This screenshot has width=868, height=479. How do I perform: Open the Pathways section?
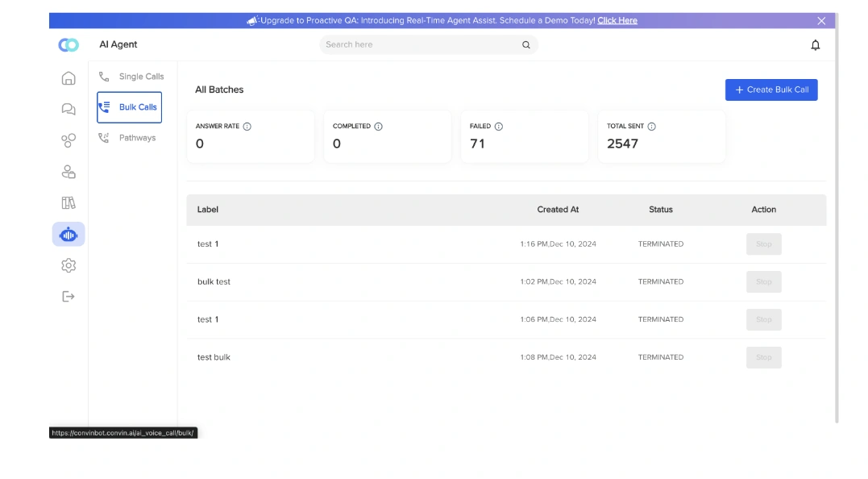[x=137, y=137]
